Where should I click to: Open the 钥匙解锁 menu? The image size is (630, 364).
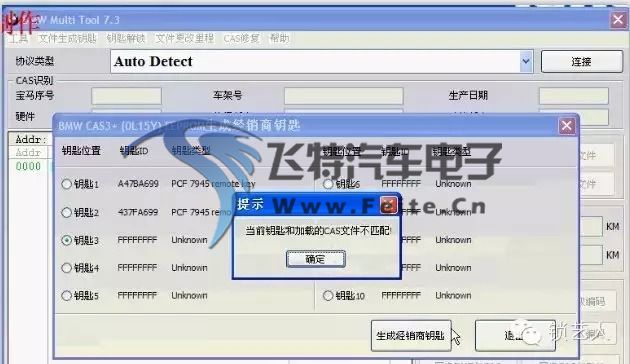point(126,39)
